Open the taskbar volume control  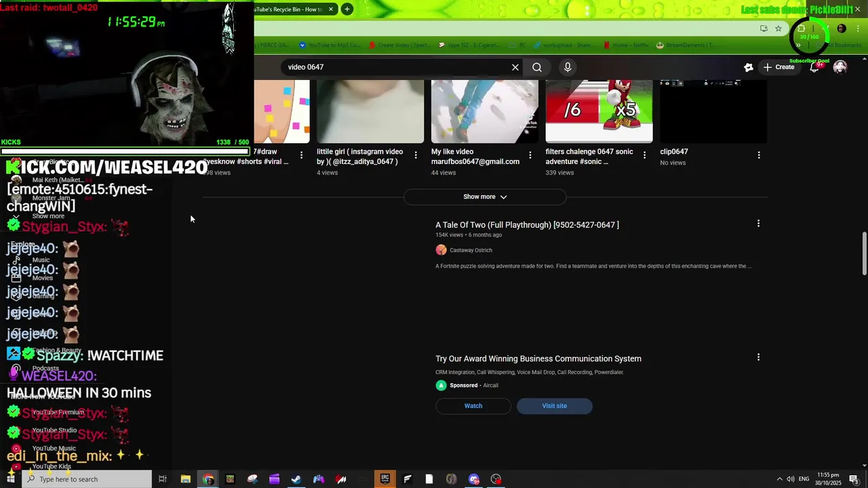tap(791, 479)
